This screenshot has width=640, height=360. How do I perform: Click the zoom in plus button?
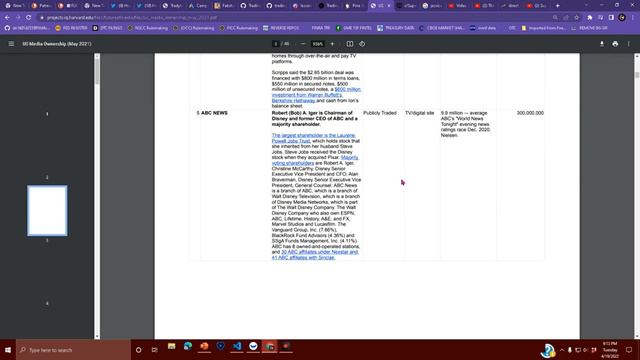332,44
